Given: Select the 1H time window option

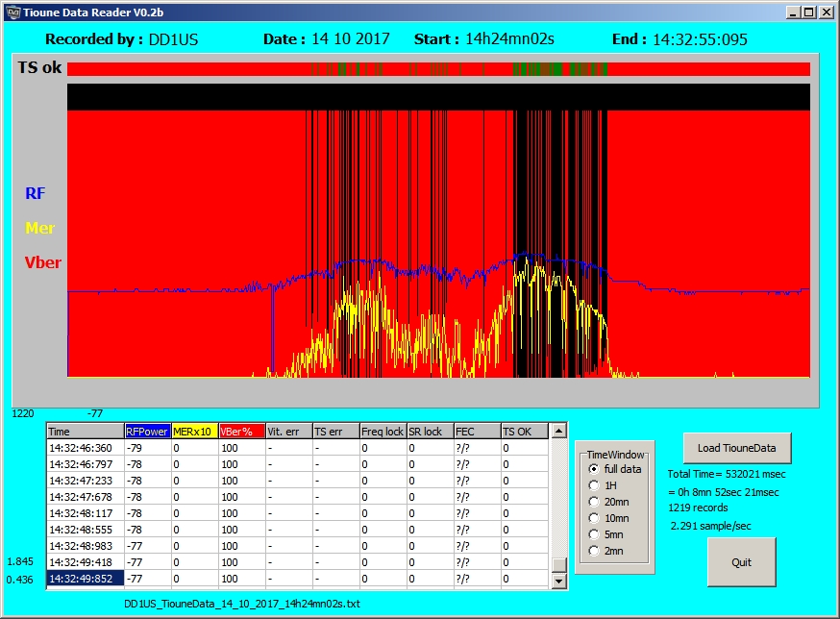Looking at the screenshot, I should coord(594,485).
